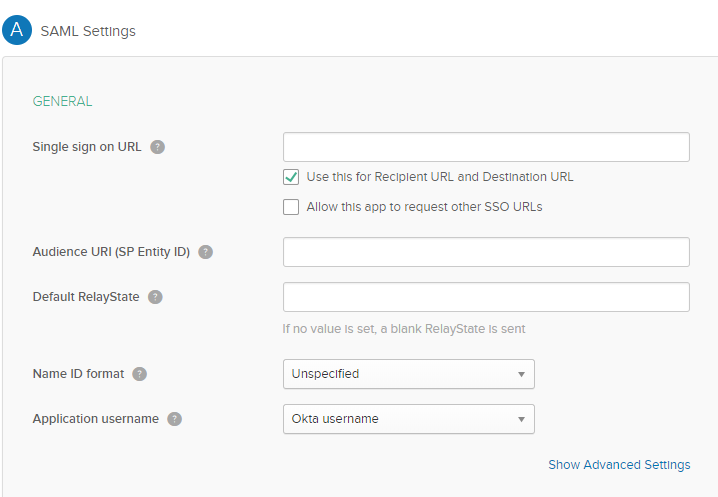Image resolution: width=718 pixels, height=497 pixels.
Task: Open help tooltip for Audience URI (SP Entity ID)
Action: (x=206, y=252)
